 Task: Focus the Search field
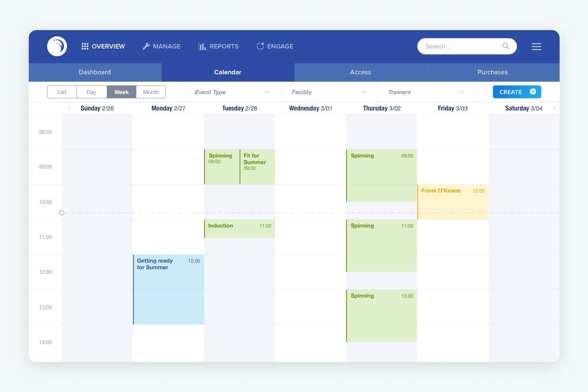click(x=467, y=46)
